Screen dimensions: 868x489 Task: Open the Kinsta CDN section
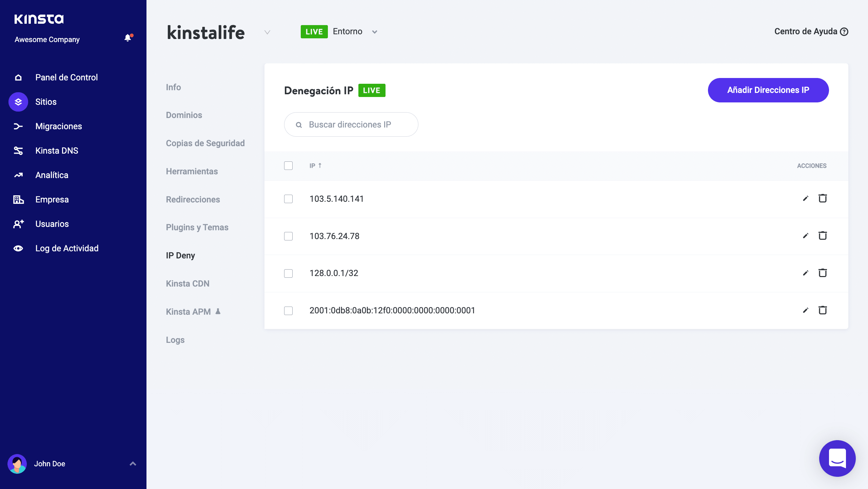pos(188,283)
